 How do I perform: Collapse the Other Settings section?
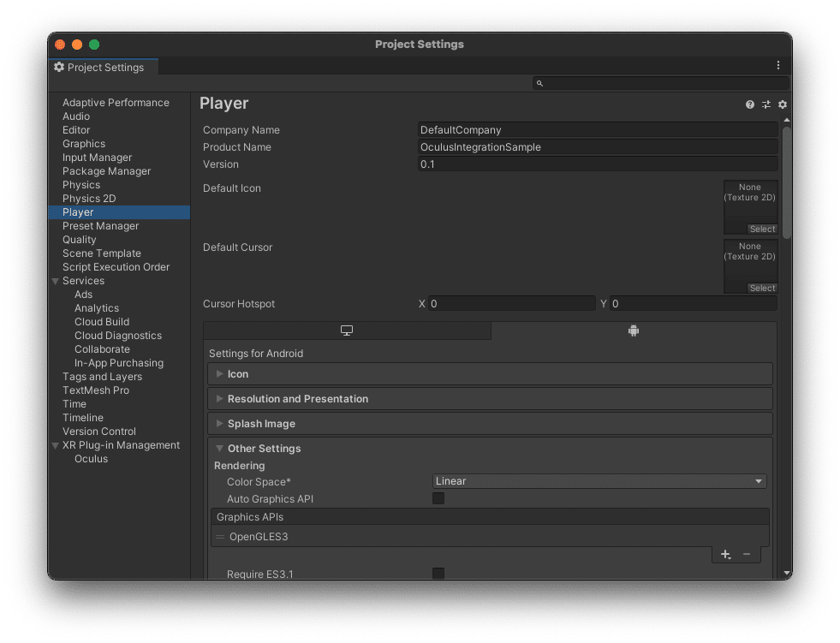220,449
